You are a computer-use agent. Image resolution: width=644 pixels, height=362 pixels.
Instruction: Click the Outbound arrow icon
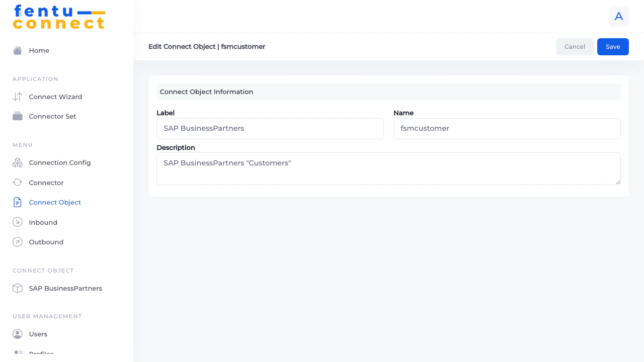click(17, 242)
